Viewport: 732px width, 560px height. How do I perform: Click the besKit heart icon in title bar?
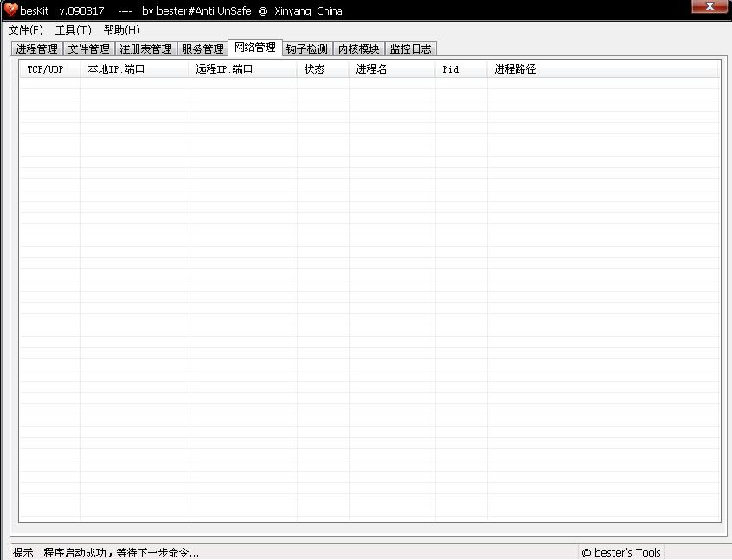click(x=10, y=10)
